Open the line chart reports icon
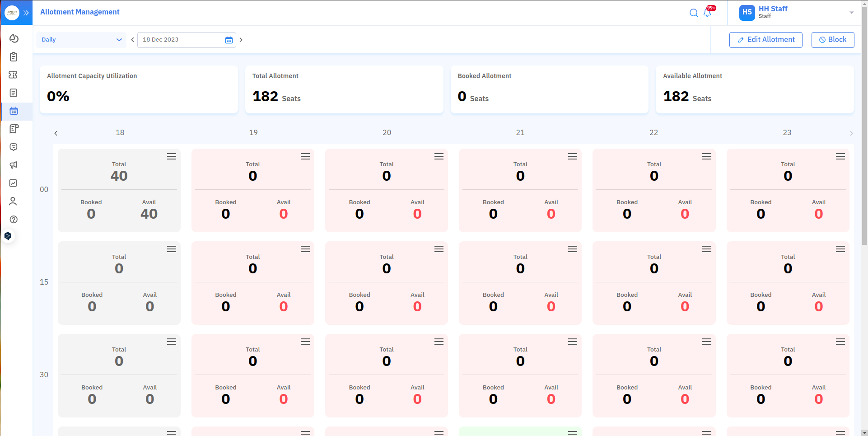The width and height of the screenshot is (868, 436). pos(14,183)
